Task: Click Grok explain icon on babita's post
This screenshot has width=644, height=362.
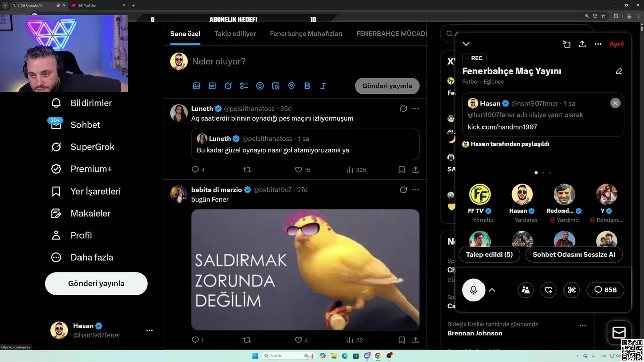Action: pyautogui.click(x=403, y=190)
